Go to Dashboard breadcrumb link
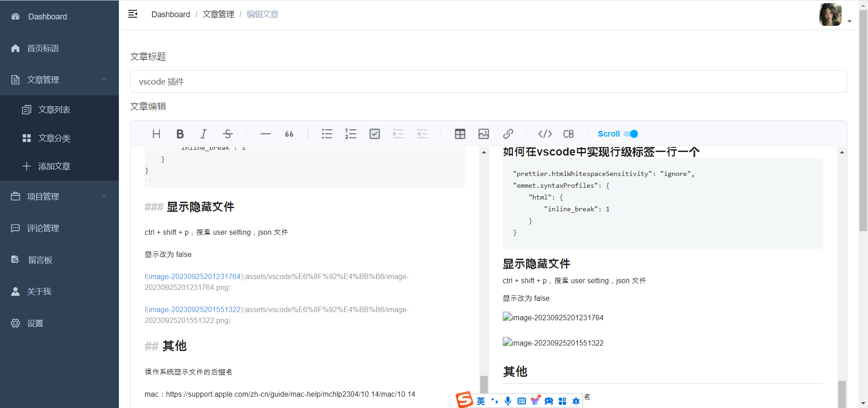The image size is (868, 408). (170, 14)
